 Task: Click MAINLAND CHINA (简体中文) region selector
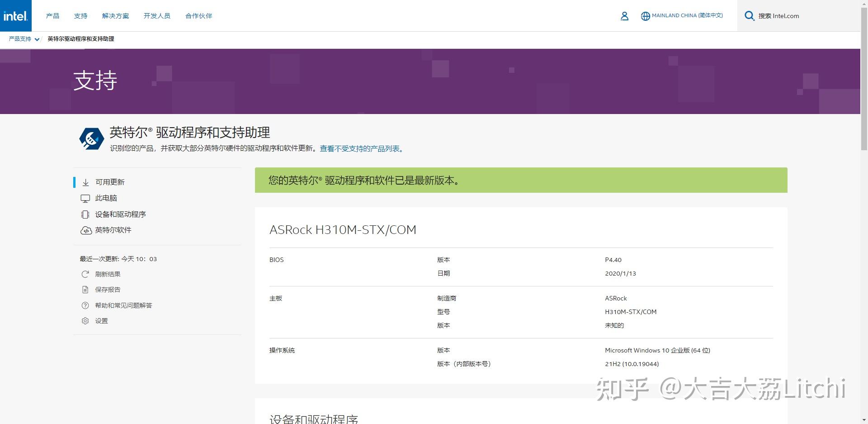point(687,16)
